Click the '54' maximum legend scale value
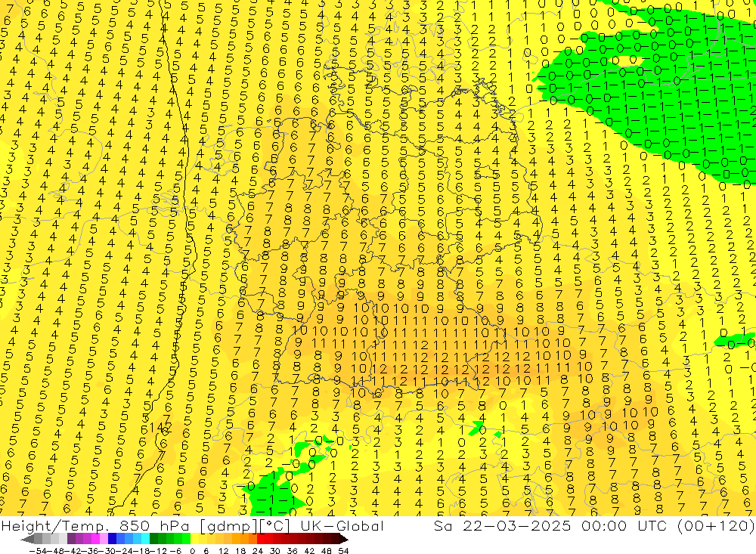756x554 pixels. (x=343, y=551)
